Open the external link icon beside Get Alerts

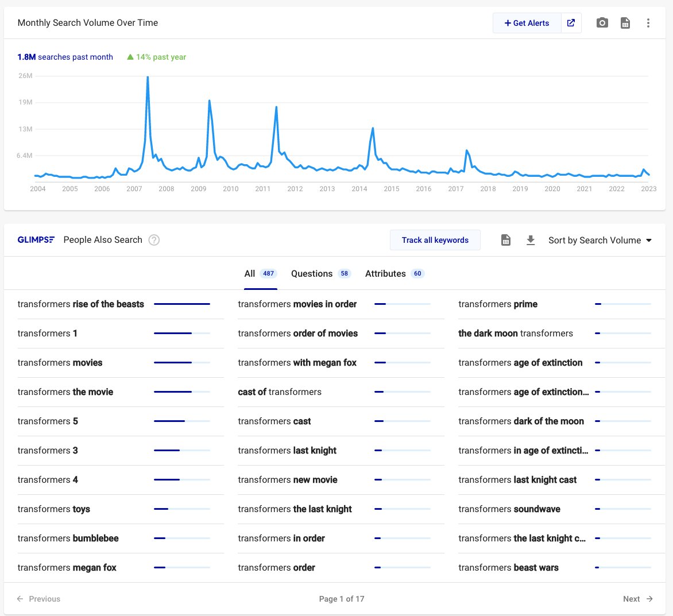tap(571, 23)
